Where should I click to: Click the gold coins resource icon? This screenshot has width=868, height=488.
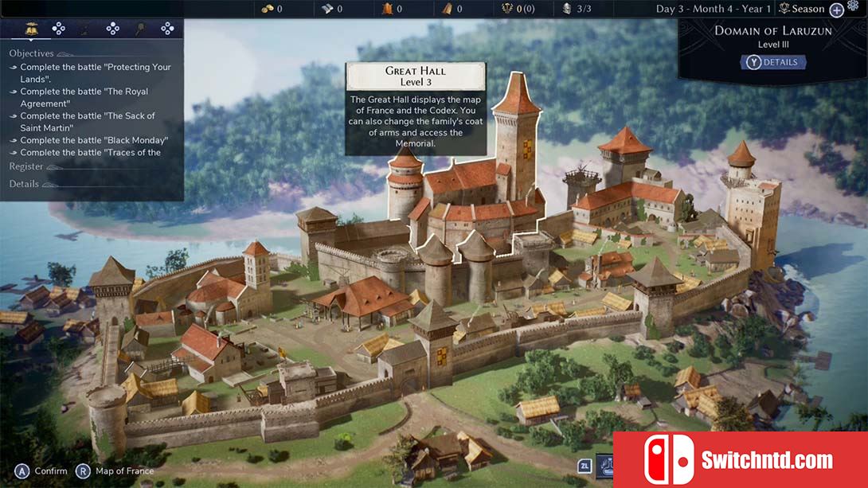[268, 9]
